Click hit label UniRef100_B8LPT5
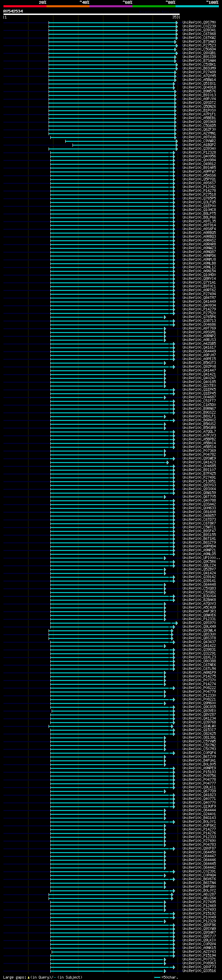 199,214
